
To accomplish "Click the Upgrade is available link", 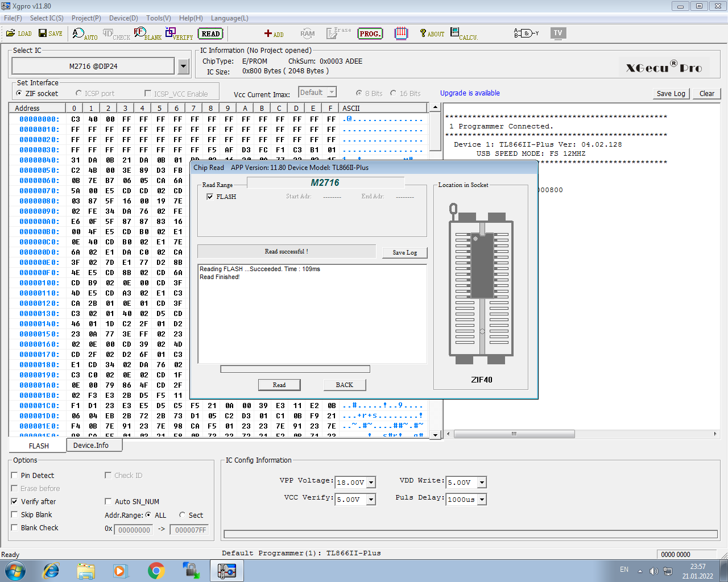I will [470, 93].
